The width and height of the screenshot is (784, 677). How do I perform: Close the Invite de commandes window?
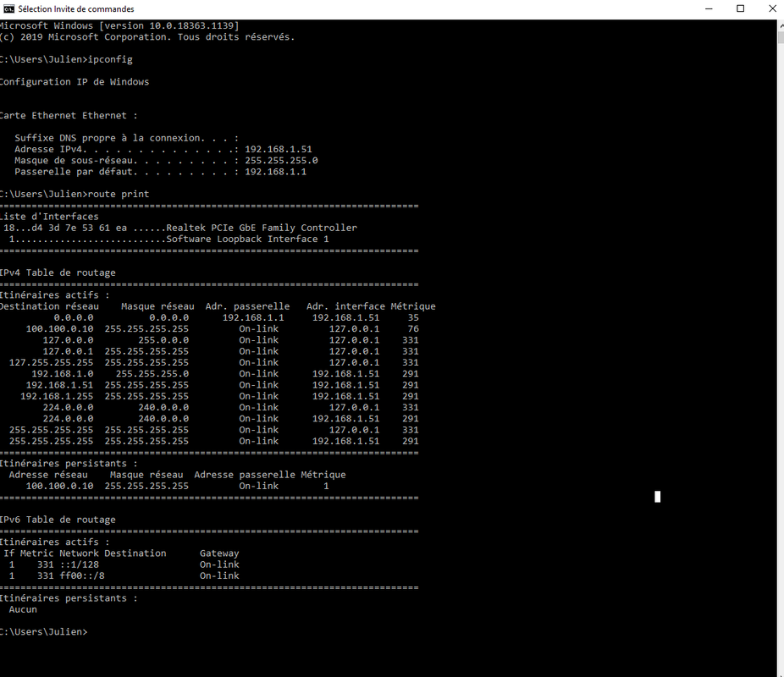[772, 8]
